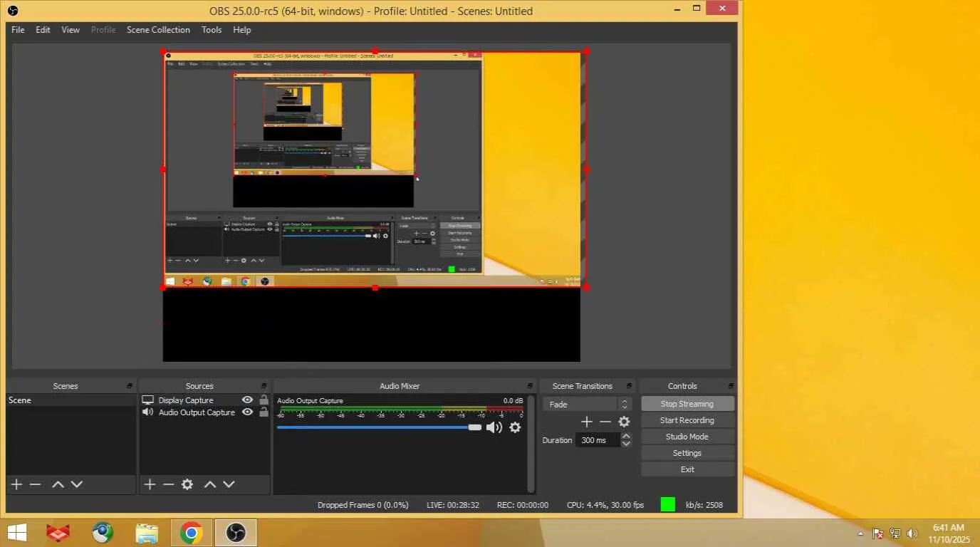The width and height of the screenshot is (980, 547).
Task: Undock the Sources panel with its float icon
Action: (264, 386)
